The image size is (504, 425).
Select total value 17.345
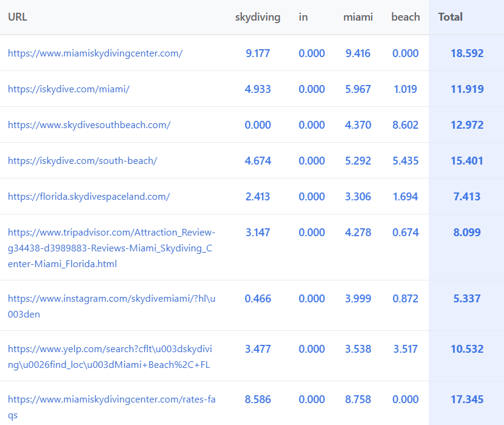467,399
